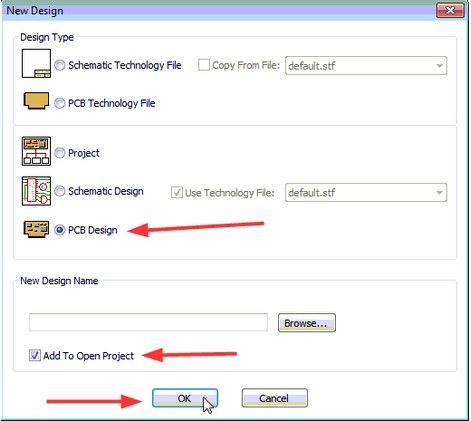Click the Add To Open Project label
The width and height of the screenshot is (471, 421).
(88, 356)
